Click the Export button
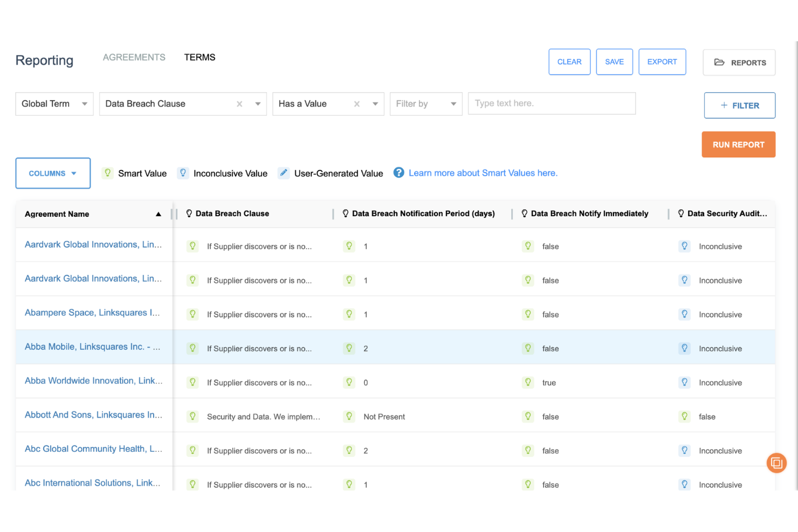Screen dimensions: 798x532 click(662, 62)
